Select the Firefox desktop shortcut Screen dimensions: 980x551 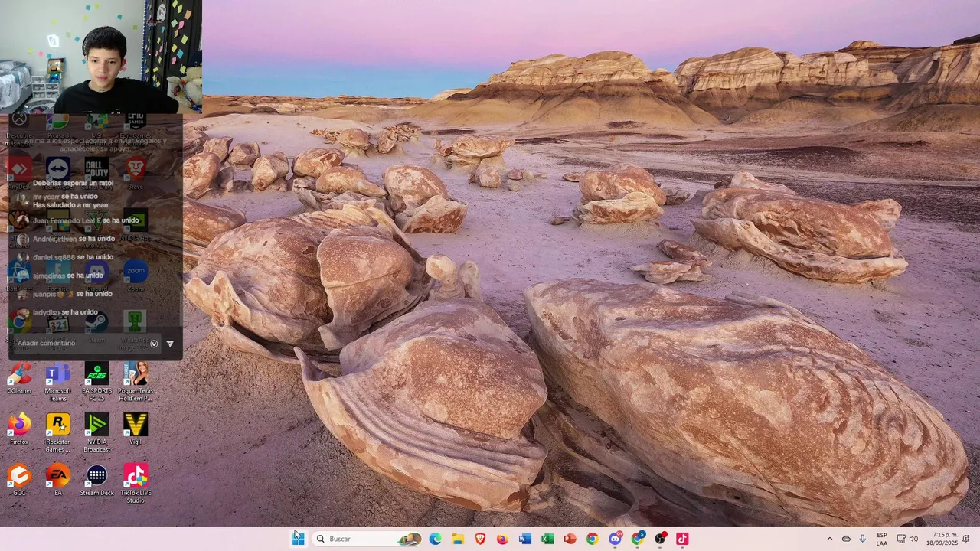[19, 429]
